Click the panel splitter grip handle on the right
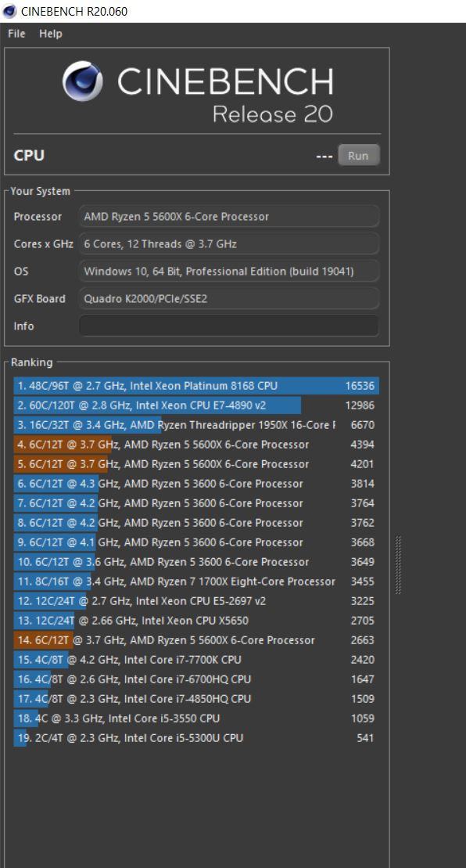The image size is (466, 868). click(398, 564)
